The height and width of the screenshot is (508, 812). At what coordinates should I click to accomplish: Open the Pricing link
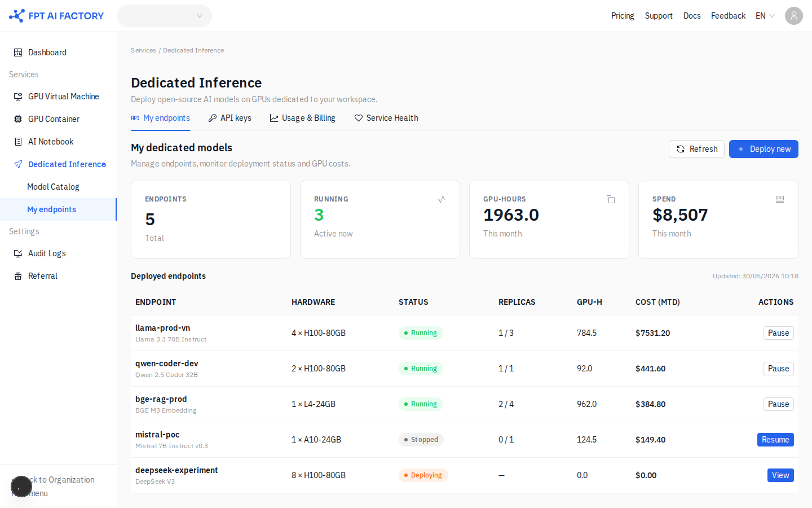pos(623,16)
